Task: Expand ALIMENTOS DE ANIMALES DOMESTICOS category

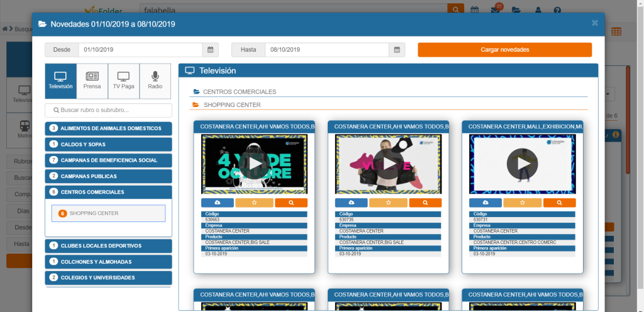Action: coord(108,128)
